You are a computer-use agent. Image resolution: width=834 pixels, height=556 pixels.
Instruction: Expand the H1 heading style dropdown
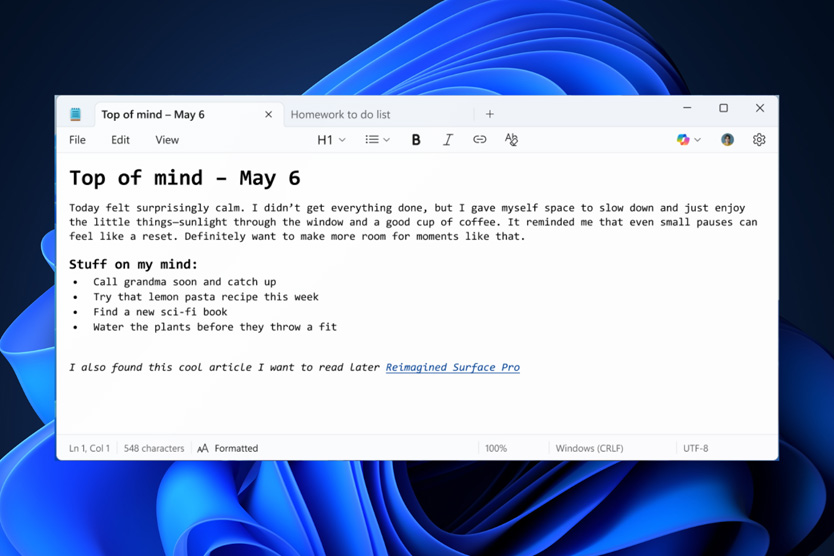(x=331, y=140)
